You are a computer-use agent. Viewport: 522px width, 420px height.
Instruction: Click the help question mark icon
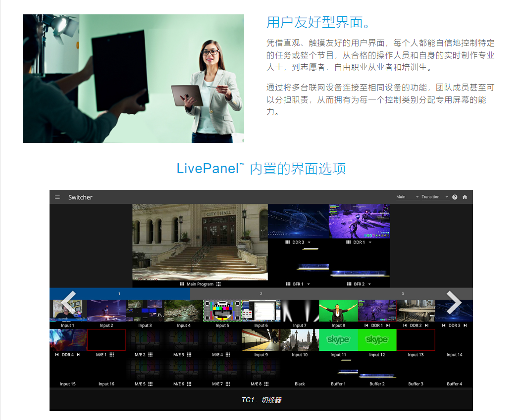(x=455, y=197)
